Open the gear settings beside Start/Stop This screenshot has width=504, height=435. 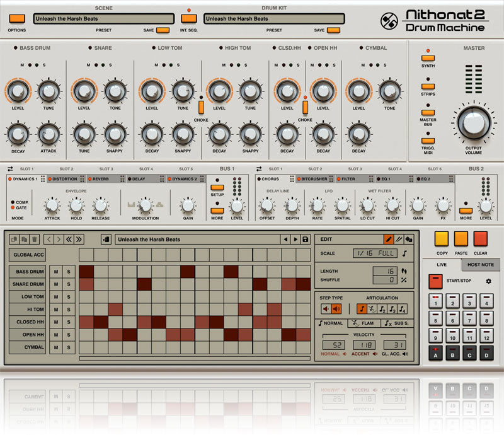(489, 281)
